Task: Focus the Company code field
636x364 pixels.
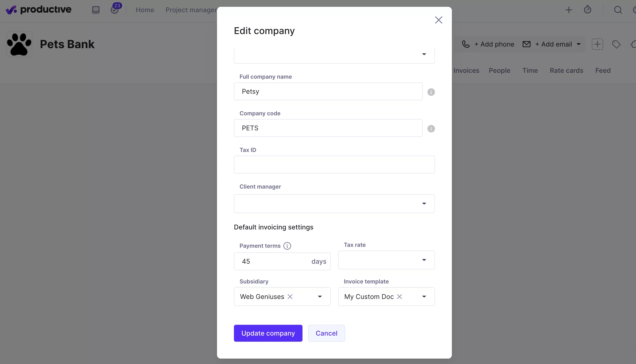Action: click(328, 128)
